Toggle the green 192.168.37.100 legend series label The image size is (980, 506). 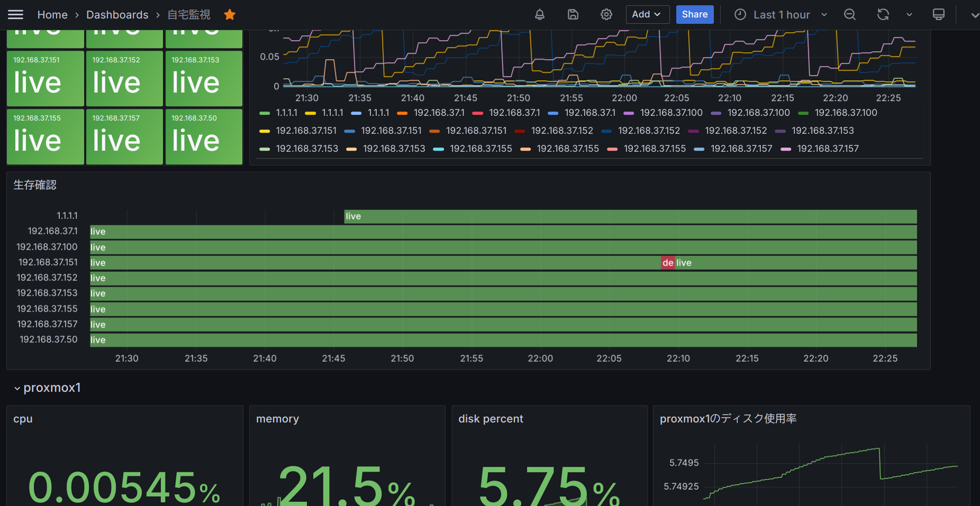coord(846,113)
